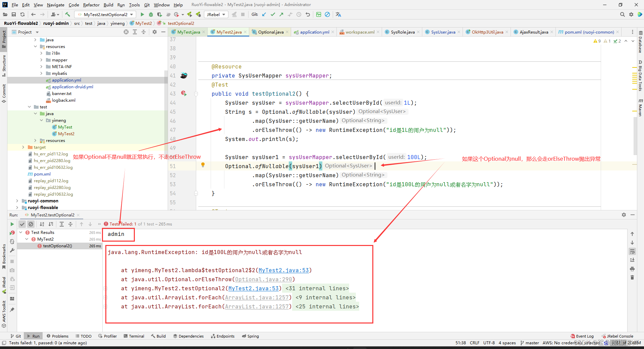644x349 pixels.
Task: Toggle the Commit tool window stripe button
Action: (x=4, y=93)
